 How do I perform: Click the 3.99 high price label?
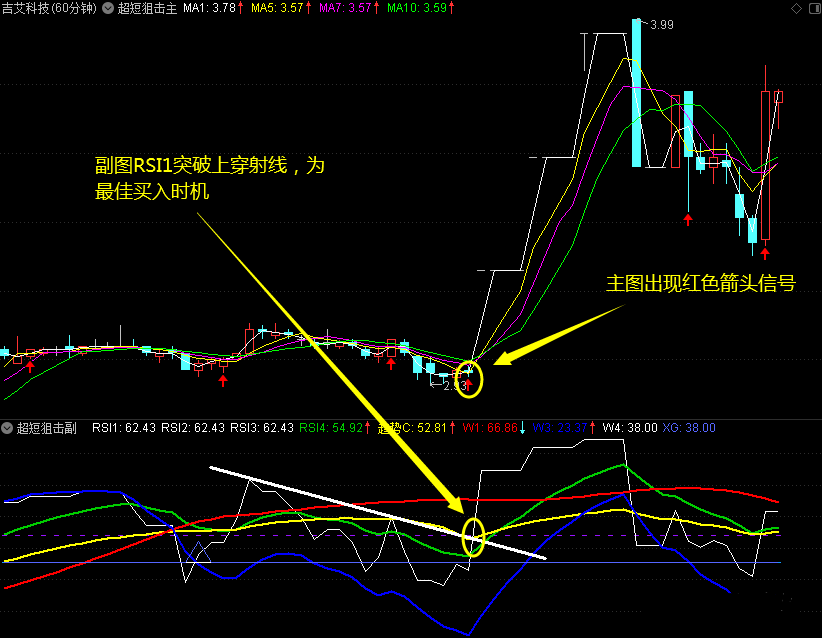coord(662,25)
